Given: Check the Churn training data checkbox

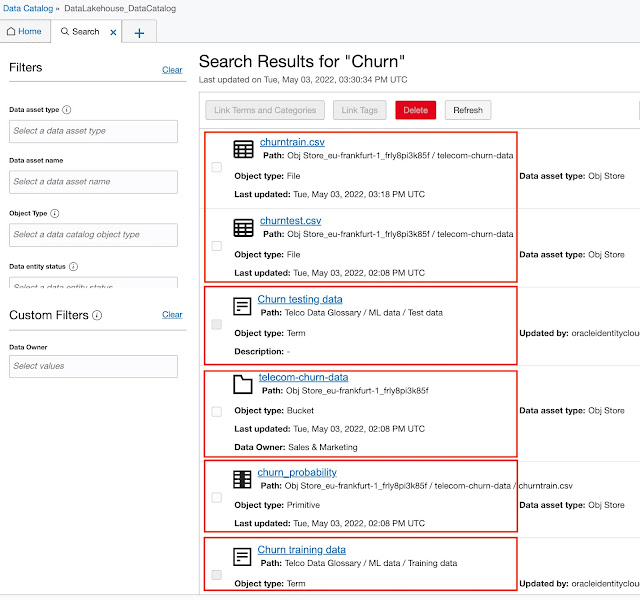Looking at the screenshot, I should (217, 575).
